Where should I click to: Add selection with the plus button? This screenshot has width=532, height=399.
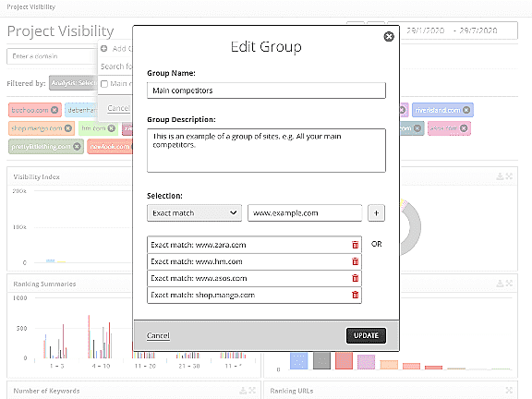click(376, 213)
